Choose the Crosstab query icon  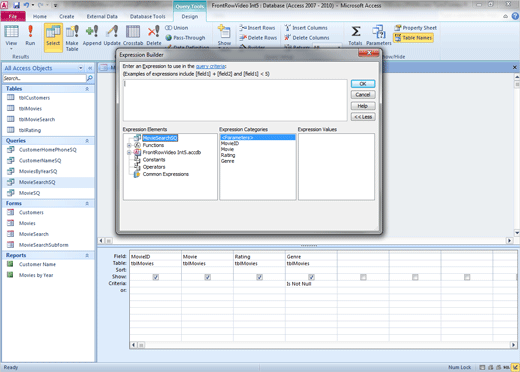click(133, 35)
